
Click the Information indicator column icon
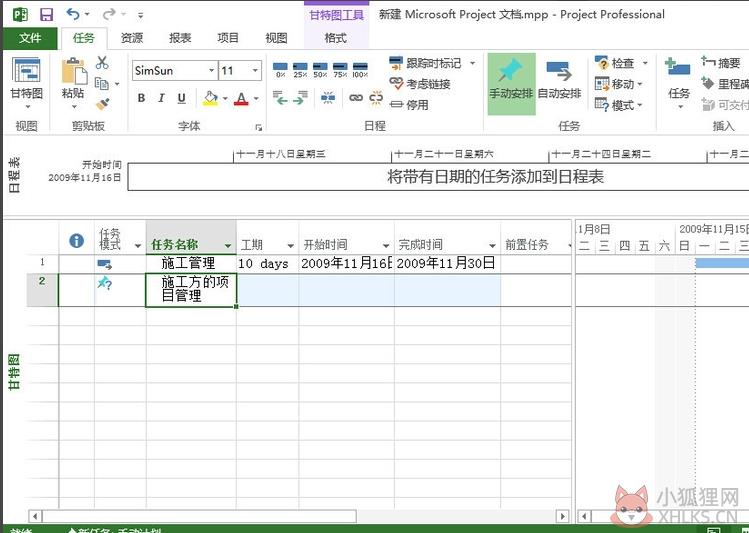pos(76,241)
